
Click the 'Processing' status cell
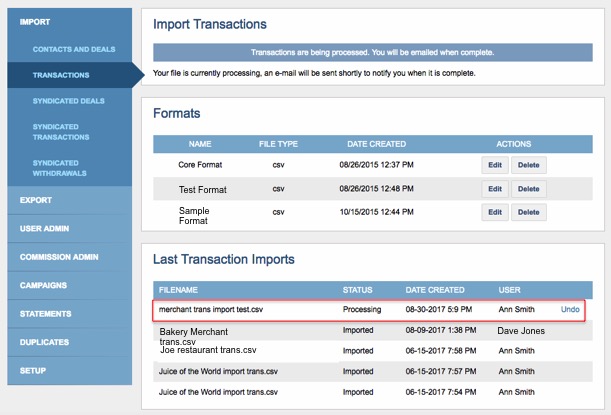tap(362, 309)
